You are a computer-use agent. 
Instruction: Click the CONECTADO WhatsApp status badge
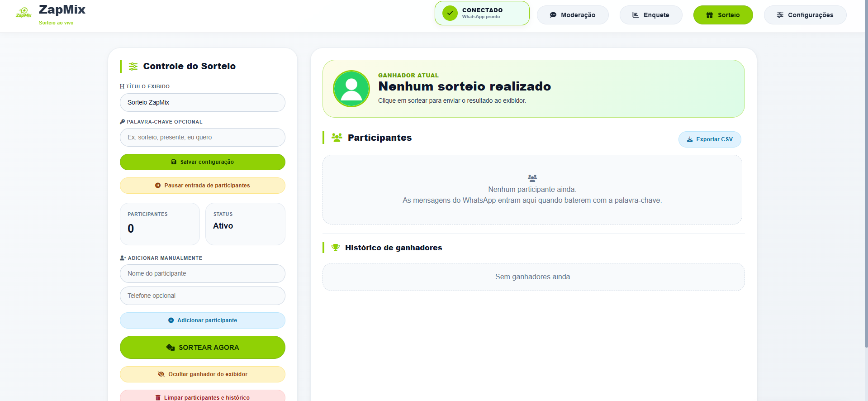click(x=482, y=13)
